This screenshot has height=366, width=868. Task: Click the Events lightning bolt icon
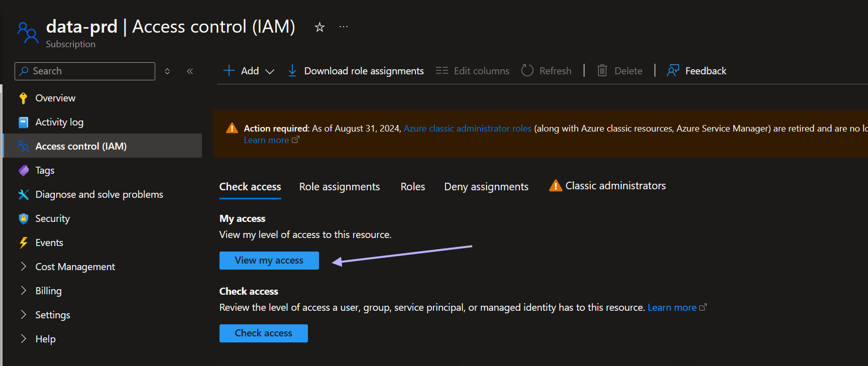point(23,242)
